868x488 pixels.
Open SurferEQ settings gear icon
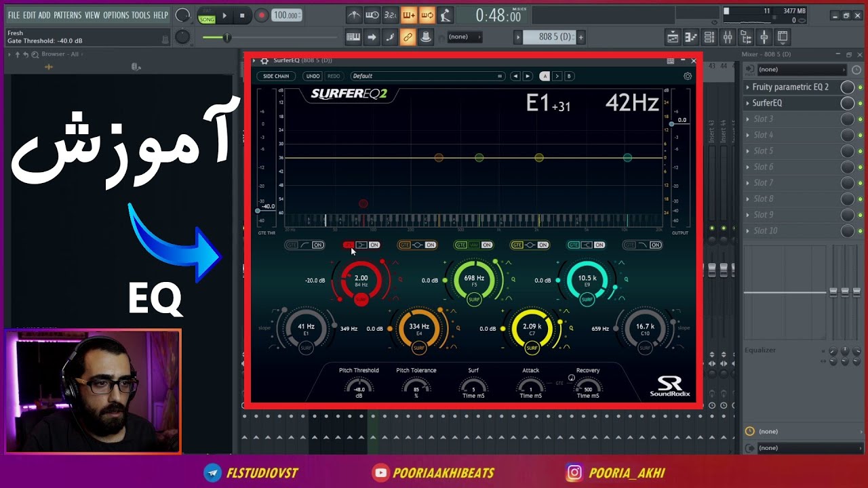[x=688, y=76]
